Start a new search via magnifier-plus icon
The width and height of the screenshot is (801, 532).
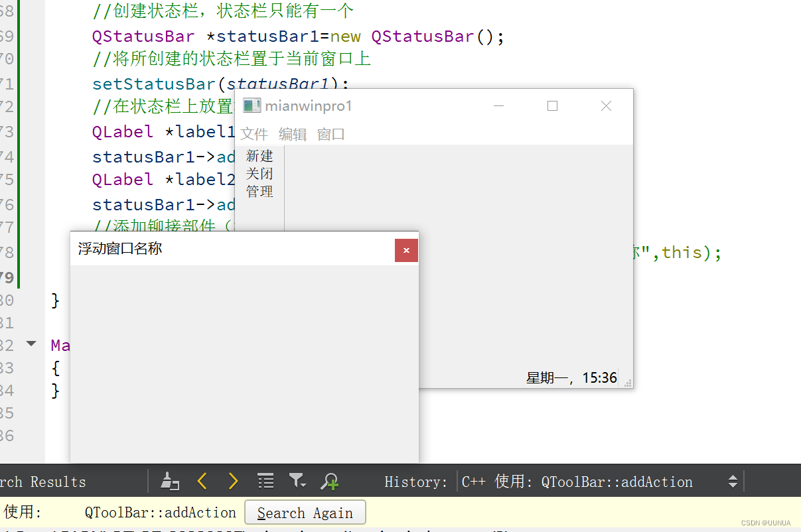click(329, 482)
